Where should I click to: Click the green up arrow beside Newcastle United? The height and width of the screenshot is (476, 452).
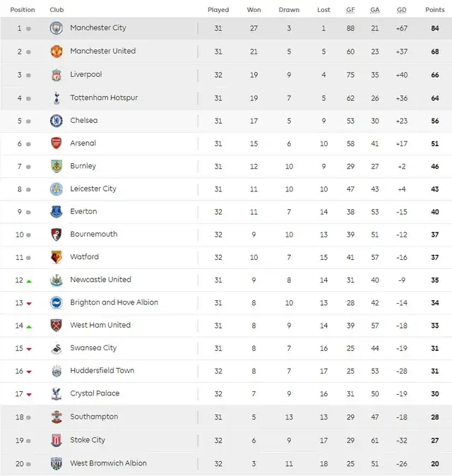tap(29, 280)
